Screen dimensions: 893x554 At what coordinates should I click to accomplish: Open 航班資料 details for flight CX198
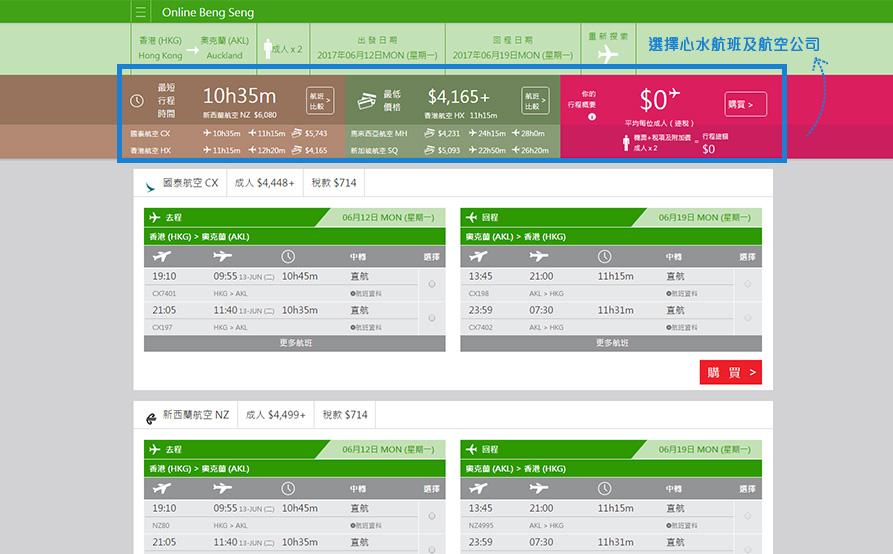(682, 294)
